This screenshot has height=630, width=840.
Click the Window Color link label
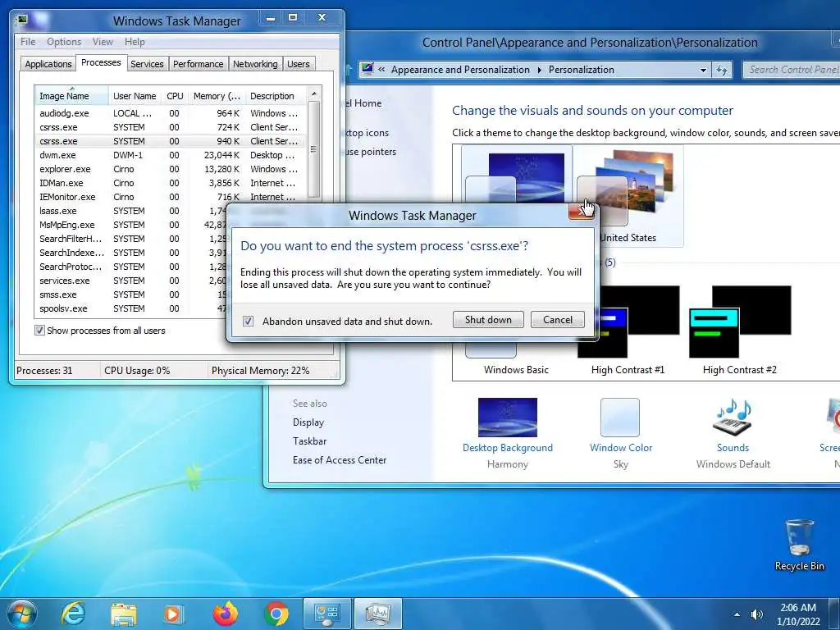[620, 447]
